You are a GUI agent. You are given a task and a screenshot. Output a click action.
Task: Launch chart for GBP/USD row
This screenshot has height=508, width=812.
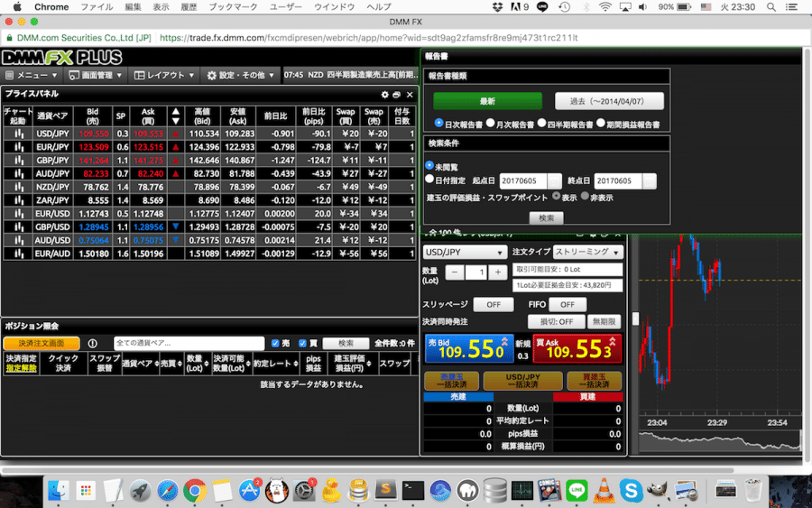coord(19,226)
